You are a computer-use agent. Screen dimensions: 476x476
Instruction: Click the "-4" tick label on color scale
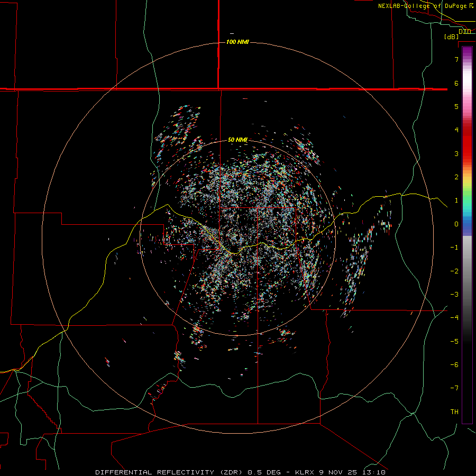[454, 317]
